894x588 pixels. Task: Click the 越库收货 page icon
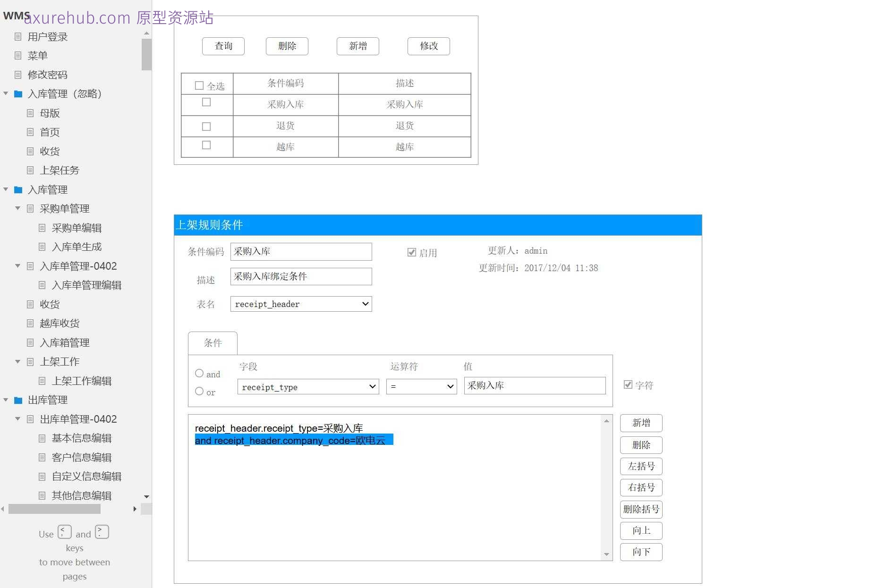click(x=30, y=324)
